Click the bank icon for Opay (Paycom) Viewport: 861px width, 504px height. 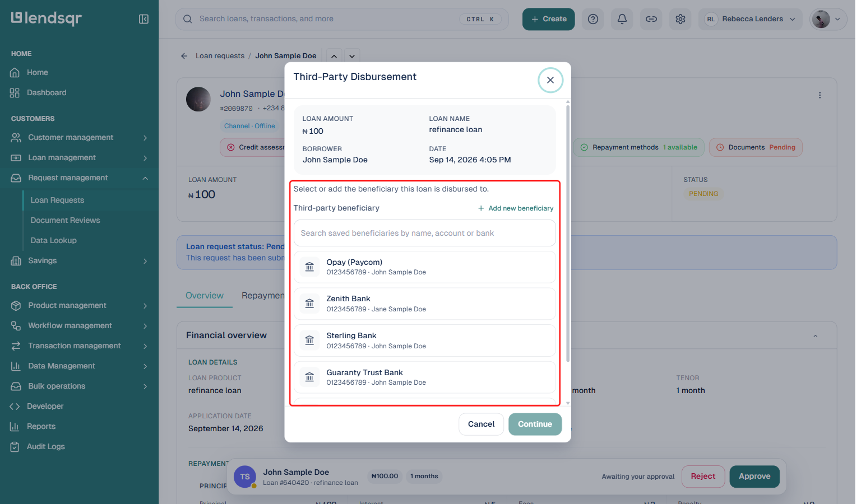tap(309, 267)
